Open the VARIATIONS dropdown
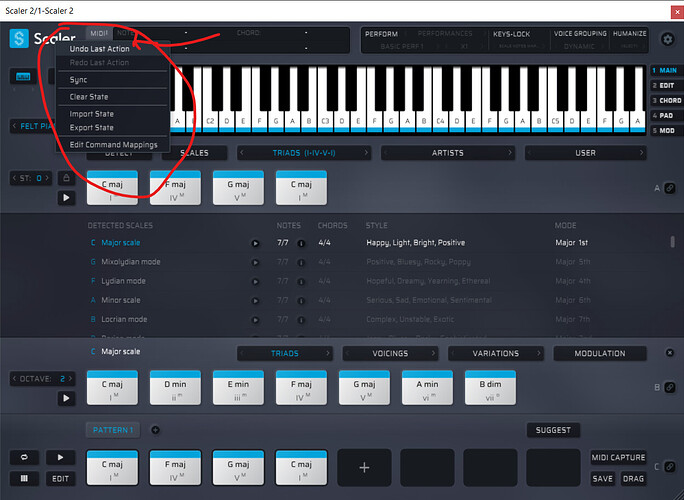The image size is (684, 500). click(x=496, y=353)
